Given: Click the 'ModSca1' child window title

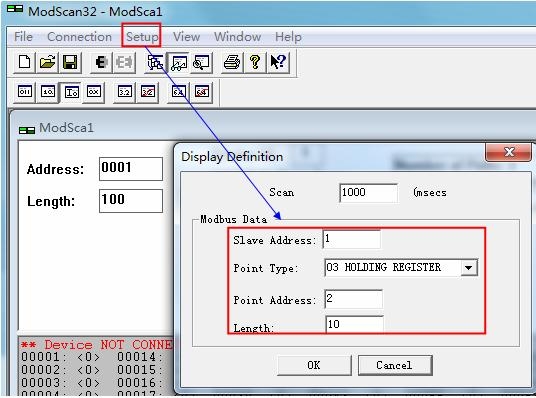Looking at the screenshot, I should (x=66, y=128).
